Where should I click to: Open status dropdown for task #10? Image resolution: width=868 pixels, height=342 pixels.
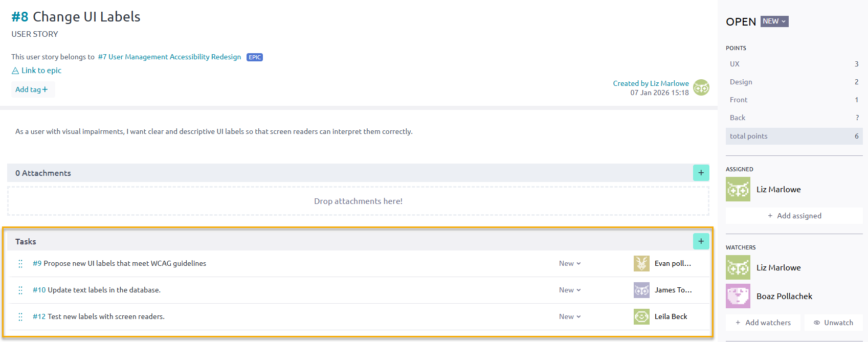pos(570,290)
